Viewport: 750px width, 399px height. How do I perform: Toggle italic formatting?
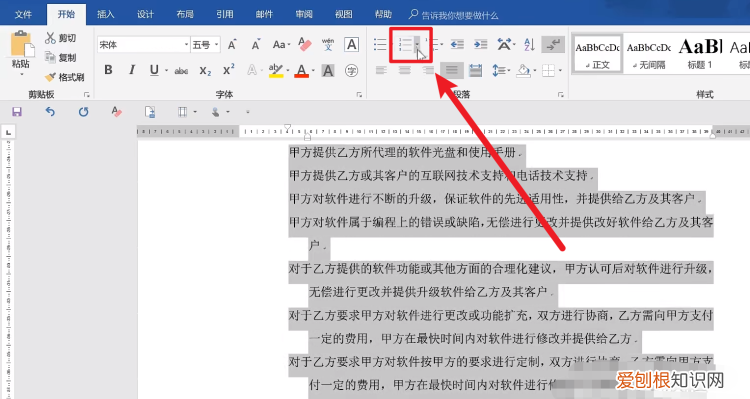(x=132, y=70)
